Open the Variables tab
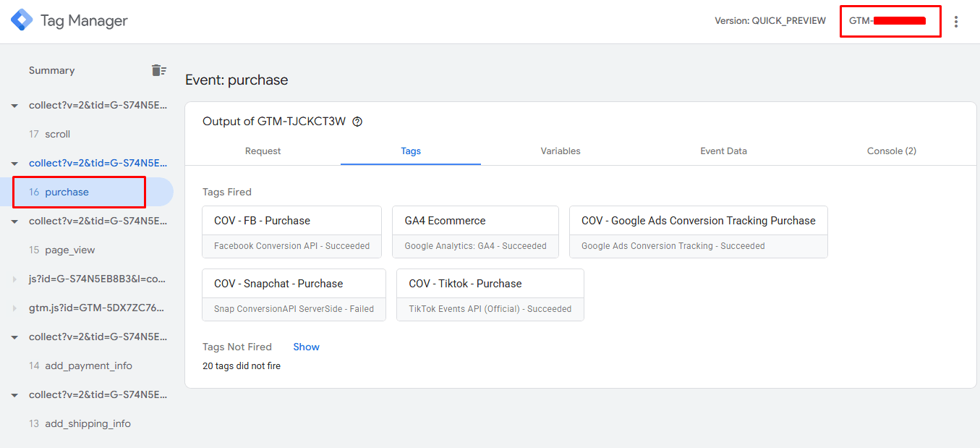Viewport: 980px width, 448px height. 561,151
